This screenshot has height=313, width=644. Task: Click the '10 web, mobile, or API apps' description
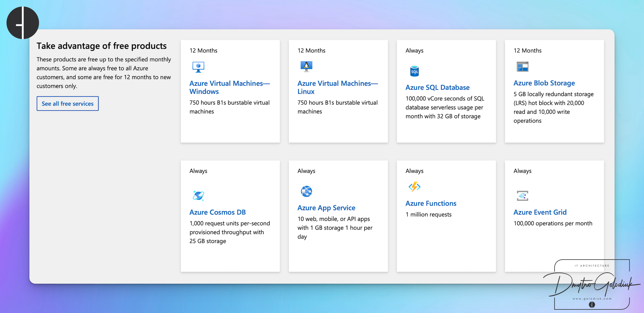click(x=335, y=228)
